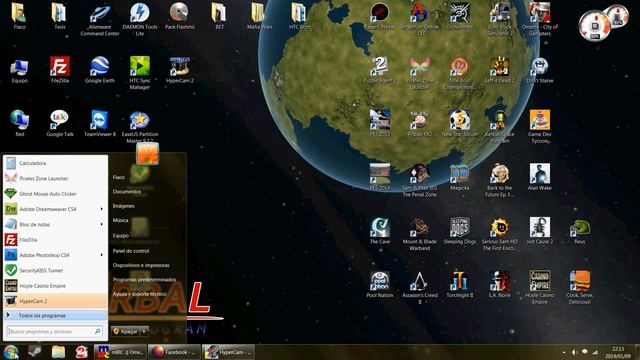Open Calculadora from the Start menu
Screen dimensions: 640x360
click(55, 163)
